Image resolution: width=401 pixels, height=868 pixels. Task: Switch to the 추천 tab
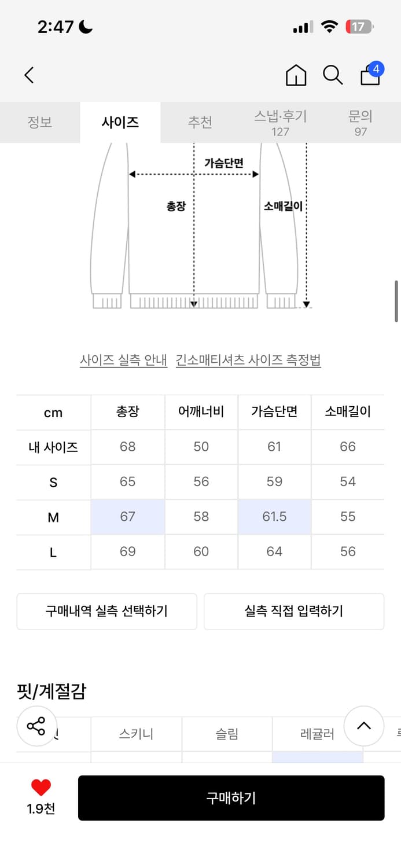point(200,122)
